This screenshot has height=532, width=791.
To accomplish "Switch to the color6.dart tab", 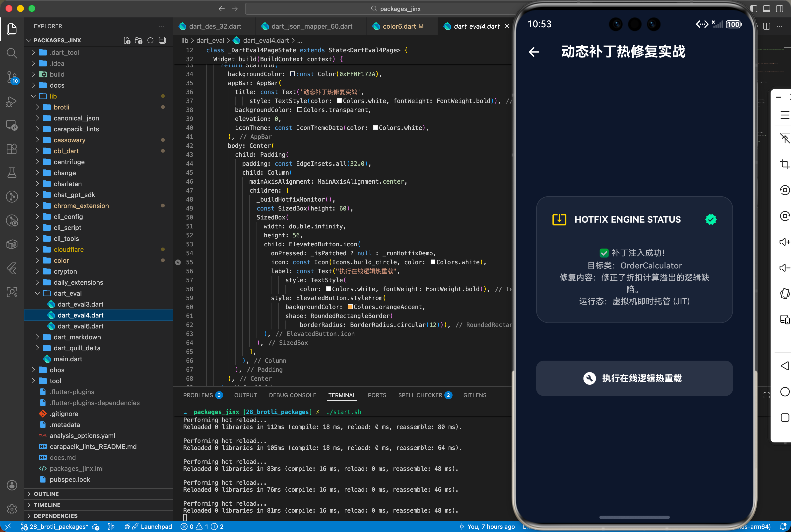I will coord(399,26).
